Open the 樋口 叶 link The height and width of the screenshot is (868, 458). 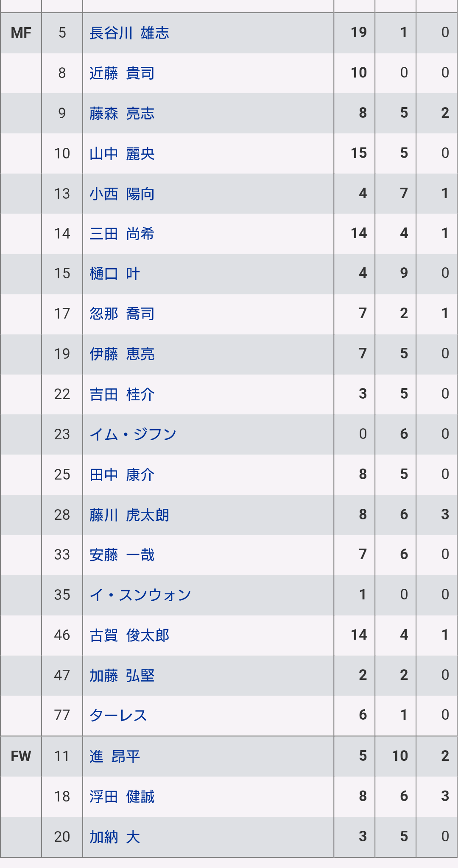tap(114, 274)
